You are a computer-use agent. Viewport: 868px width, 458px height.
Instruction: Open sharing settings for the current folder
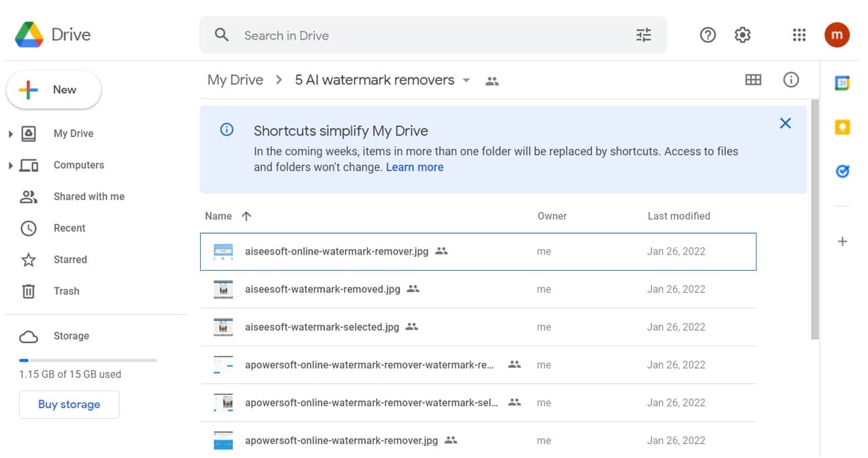click(492, 79)
